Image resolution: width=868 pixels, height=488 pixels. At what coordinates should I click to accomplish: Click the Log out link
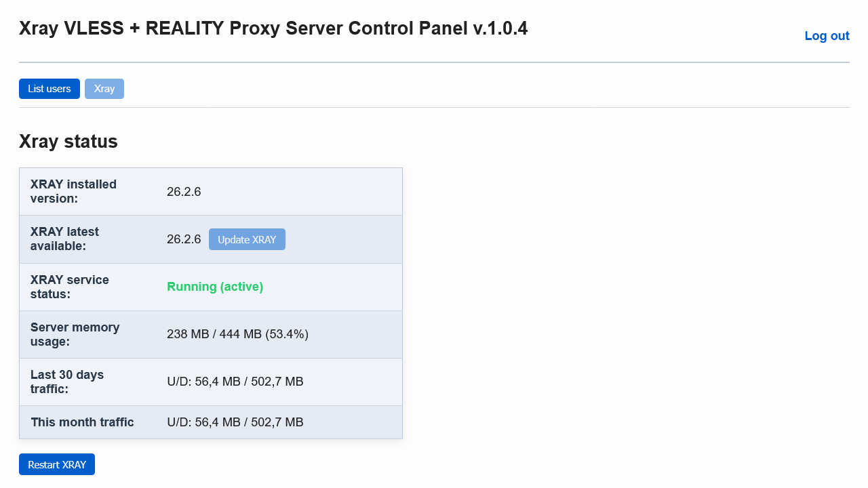click(827, 36)
